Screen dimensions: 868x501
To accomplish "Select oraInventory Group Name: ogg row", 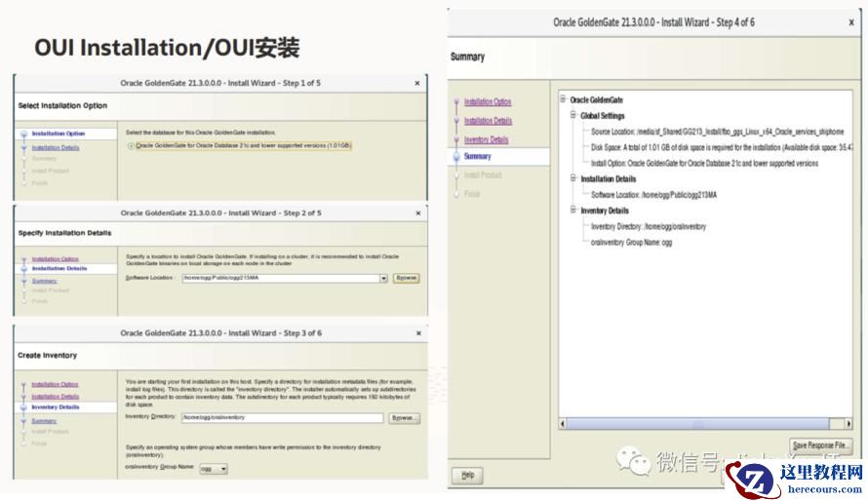I will 631,242.
